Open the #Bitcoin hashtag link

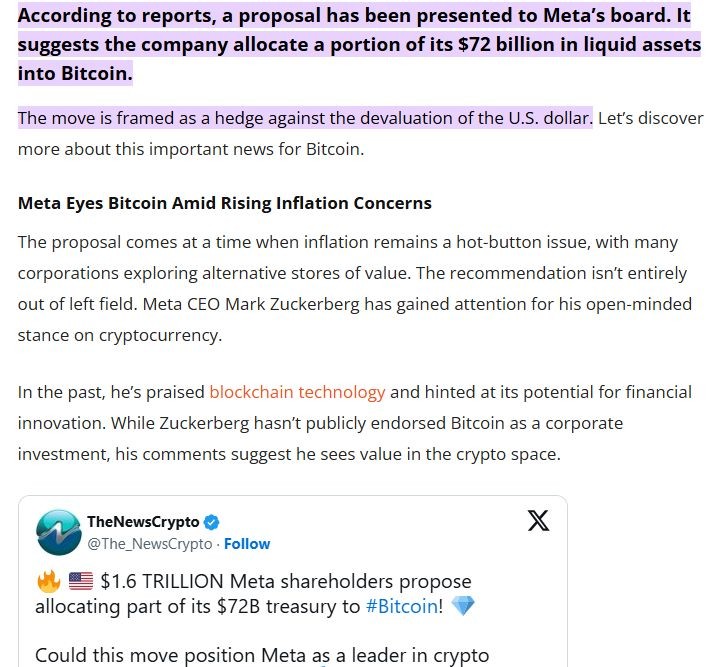point(402,606)
